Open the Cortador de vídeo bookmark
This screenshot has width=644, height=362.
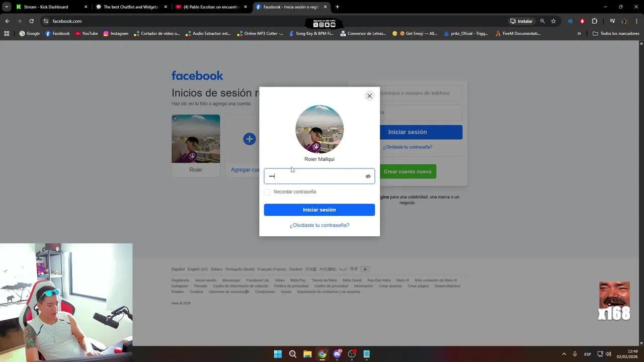[x=156, y=34]
